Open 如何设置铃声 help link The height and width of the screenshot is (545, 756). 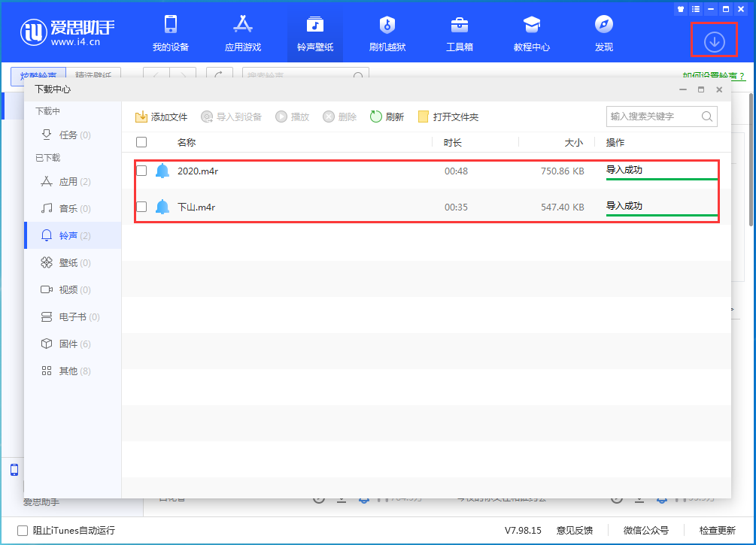tap(714, 76)
